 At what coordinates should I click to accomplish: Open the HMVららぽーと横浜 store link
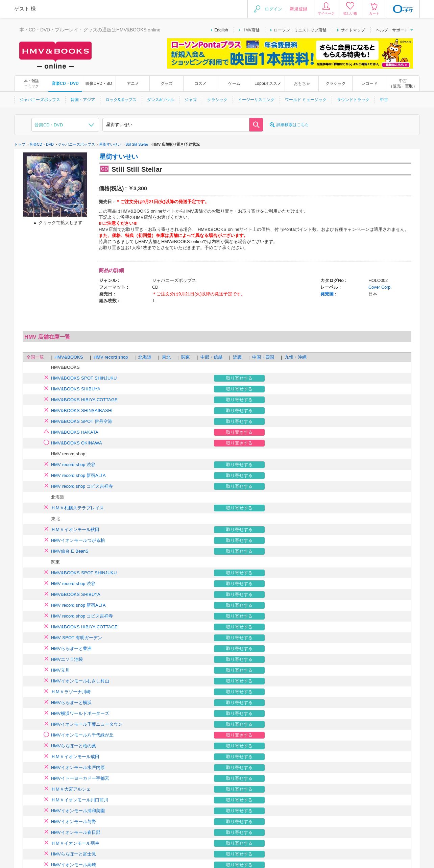(71, 703)
